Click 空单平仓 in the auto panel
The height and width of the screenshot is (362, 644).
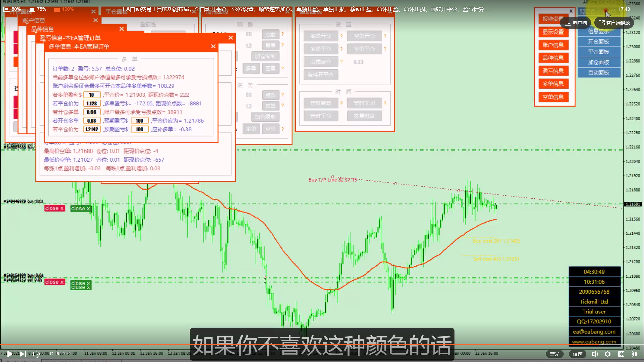pos(364,49)
